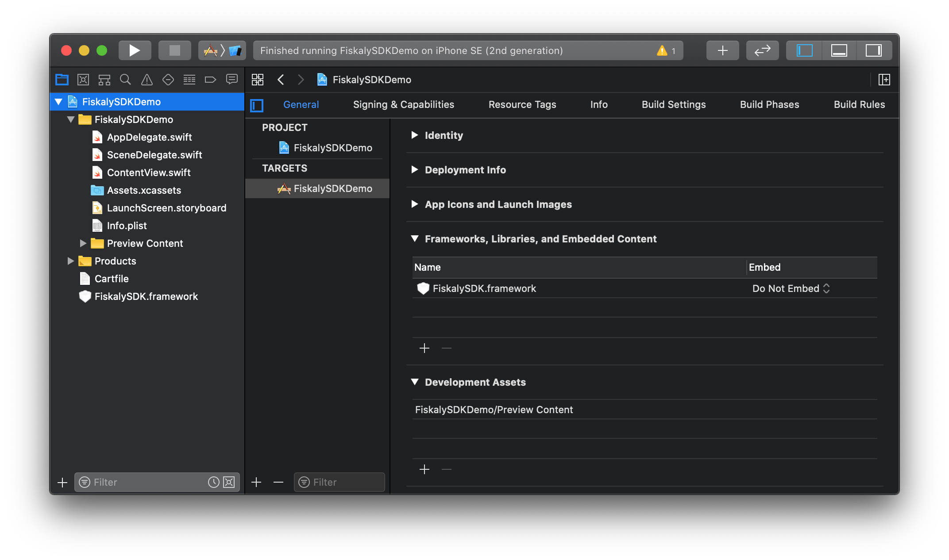Expand the Identity section
This screenshot has height=560, width=949.
415,135
